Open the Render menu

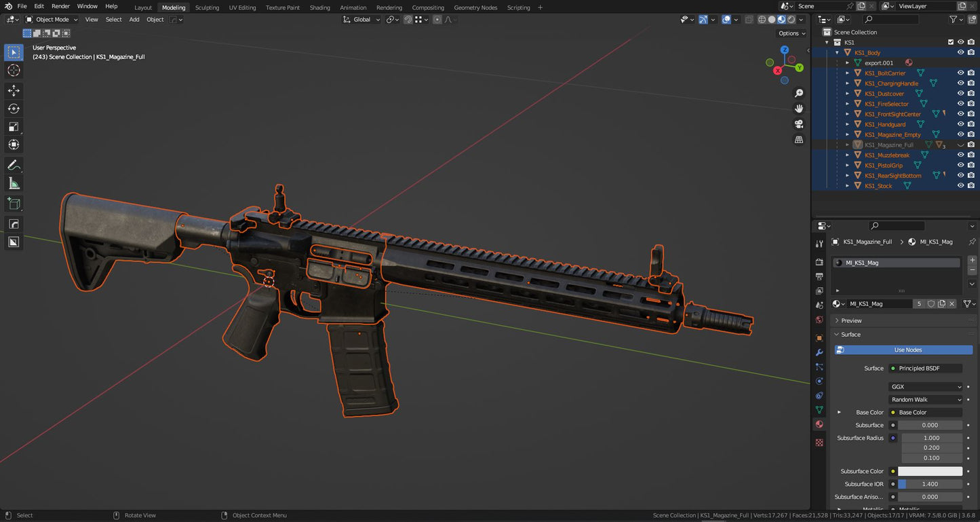coord(60,6)
